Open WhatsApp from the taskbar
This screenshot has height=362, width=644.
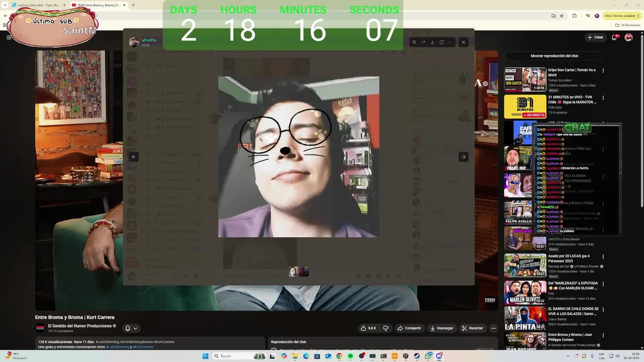(428, 356)
